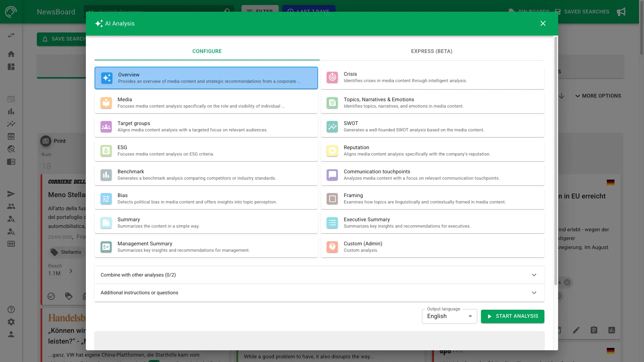Viewport: 644px width, 362px height.
Task: Click the Crisis analysis icon
Action: [332, 77]
